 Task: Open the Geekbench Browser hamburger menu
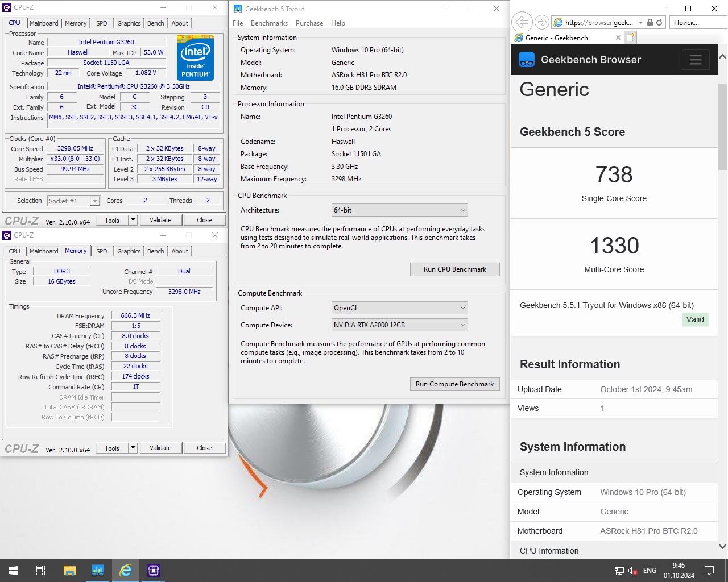696,60
